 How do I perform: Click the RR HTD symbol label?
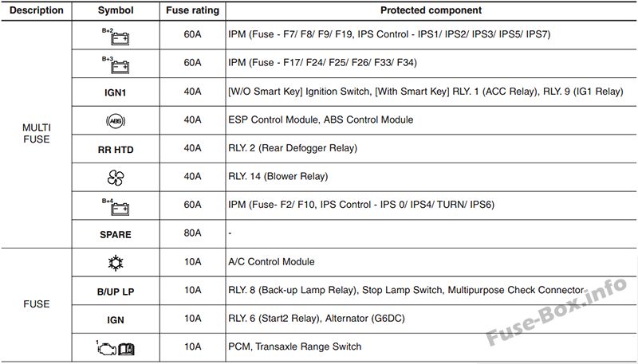point(116,150)
